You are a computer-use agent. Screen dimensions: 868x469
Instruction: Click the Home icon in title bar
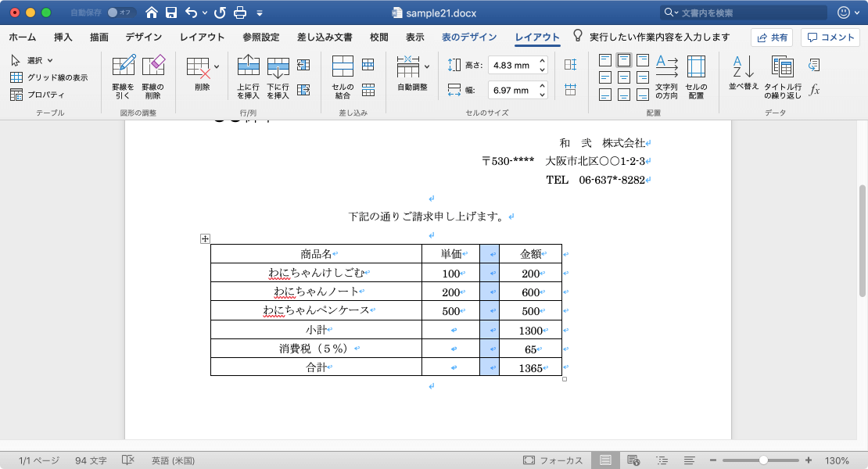[151, 13]
